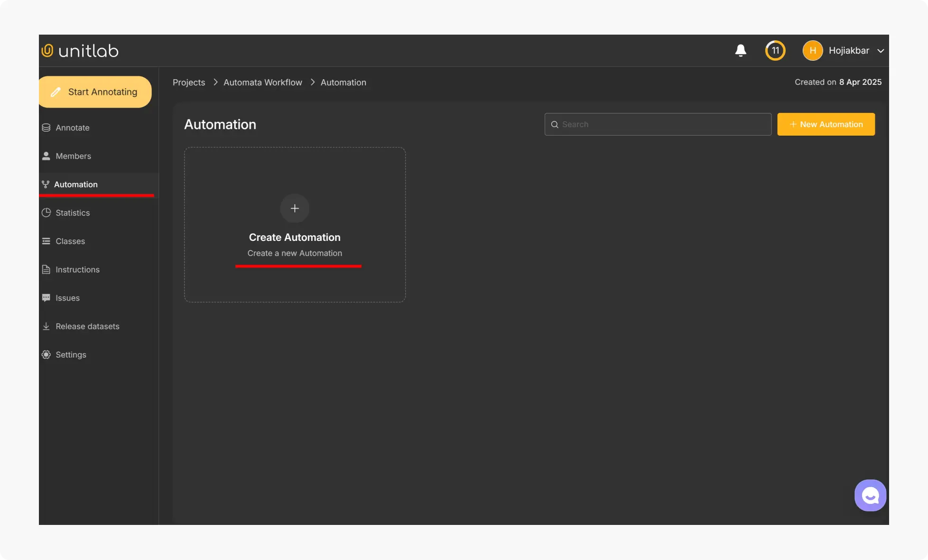Click the notification bell icon
Image resolution: width=928 pixels, height=560 pixels.
741,51
